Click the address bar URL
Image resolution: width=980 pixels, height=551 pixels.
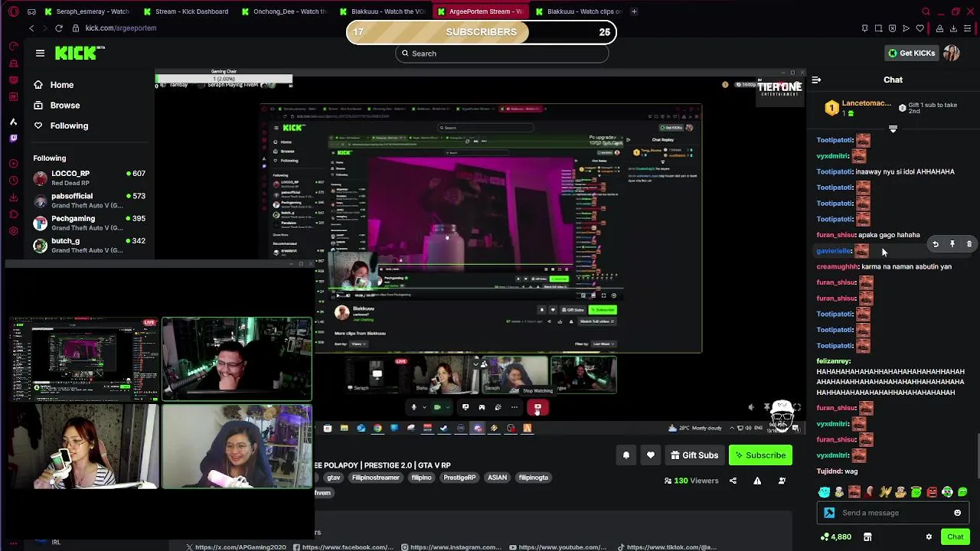(x=121, y=28)
